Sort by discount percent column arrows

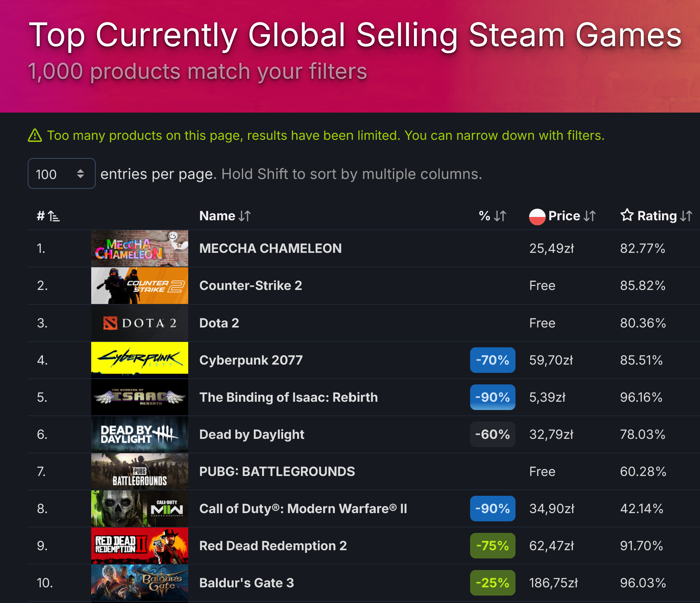pyautogui.click(x=500, y=216)
